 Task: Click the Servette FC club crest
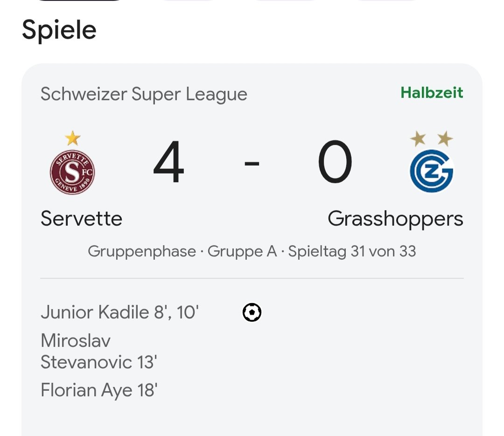72,172
